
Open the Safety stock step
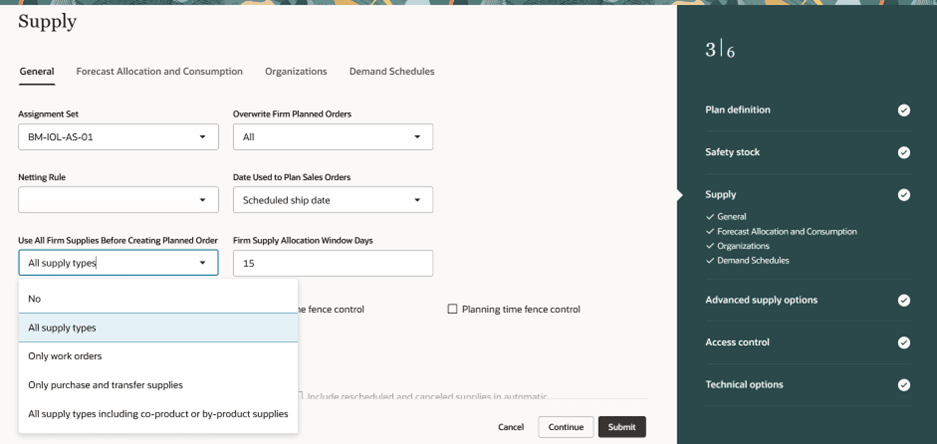coord(733,152)
